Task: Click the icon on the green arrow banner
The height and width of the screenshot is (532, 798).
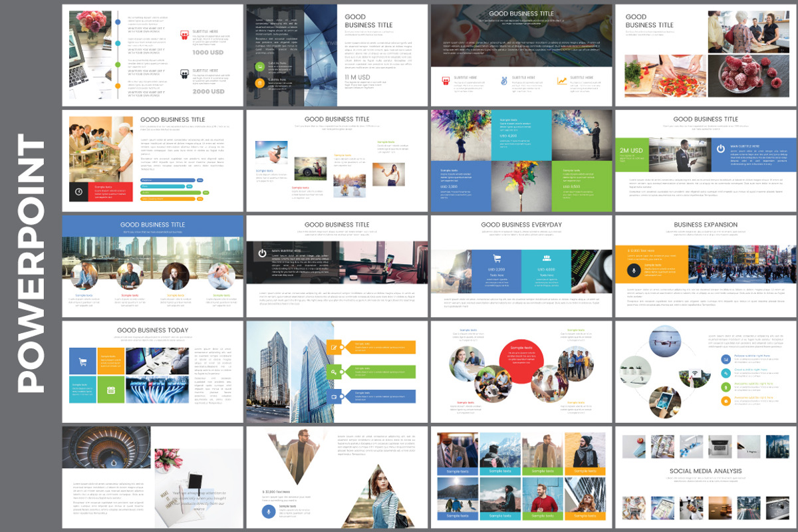Action: click(334, 372)
